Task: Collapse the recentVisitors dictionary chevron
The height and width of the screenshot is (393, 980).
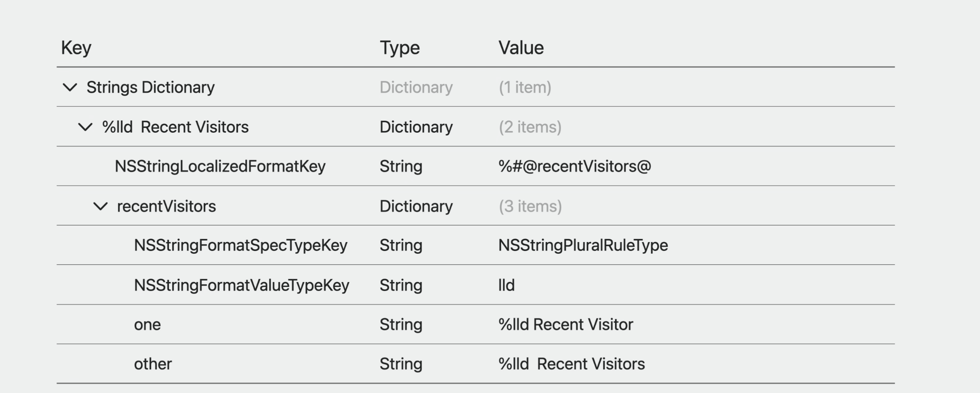Action: pyautogui.click(x=101, y=207)
